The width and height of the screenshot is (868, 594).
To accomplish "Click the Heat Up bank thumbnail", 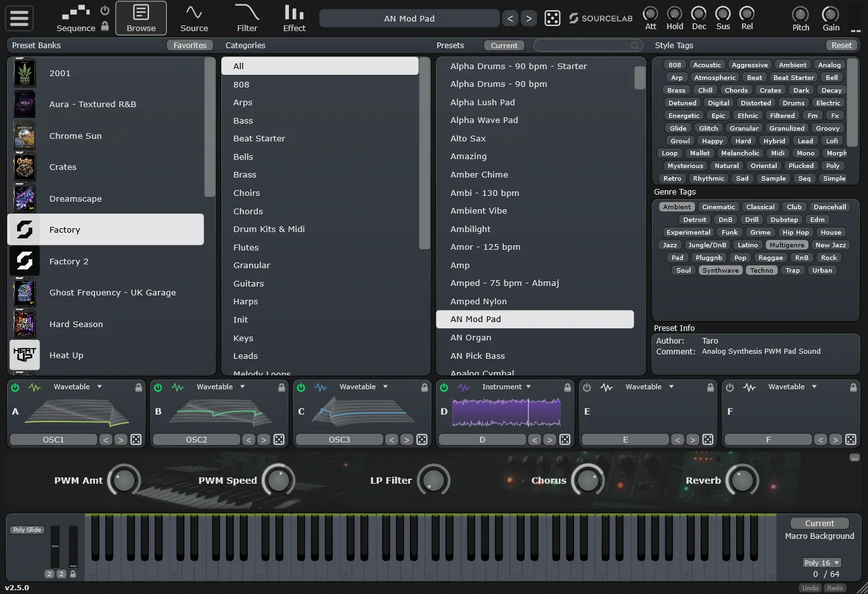I will pos(25,355).
